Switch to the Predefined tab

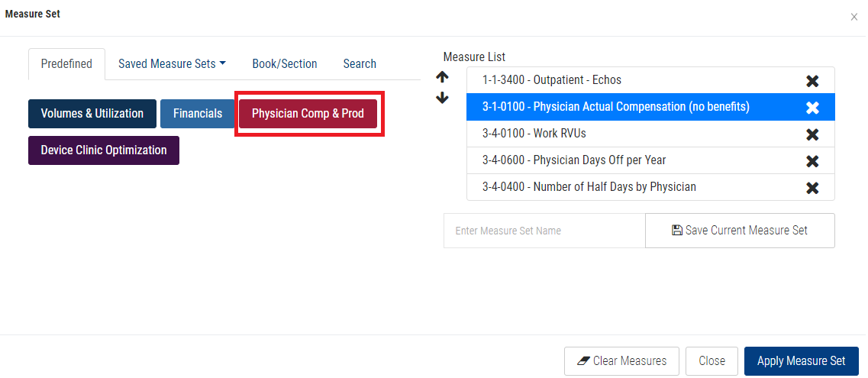click(66, 64)
